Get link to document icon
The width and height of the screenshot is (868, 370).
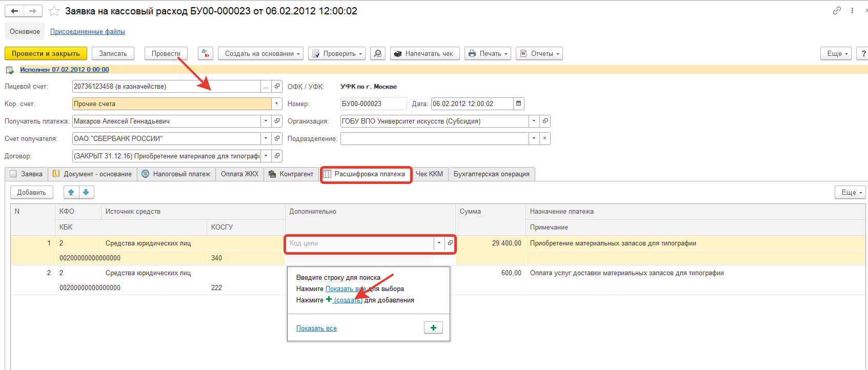[837, 10]
